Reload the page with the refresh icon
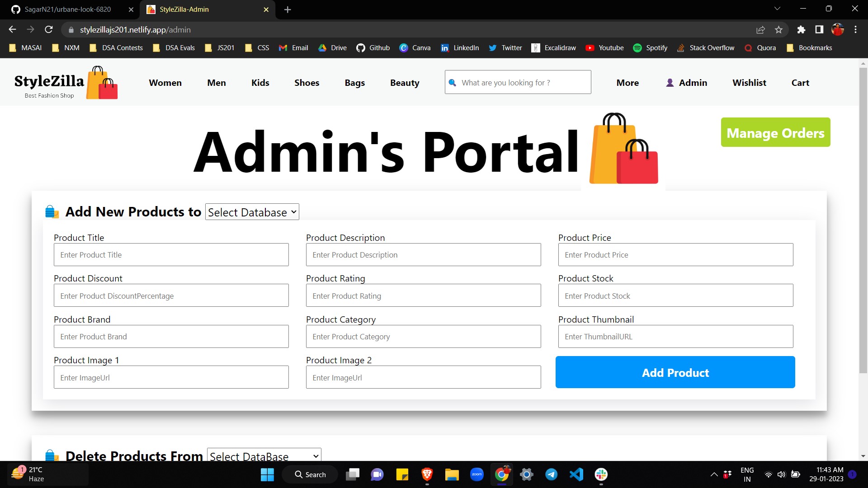Image resolution: width=868 pixels, height=488 pixels. [49, 30]
